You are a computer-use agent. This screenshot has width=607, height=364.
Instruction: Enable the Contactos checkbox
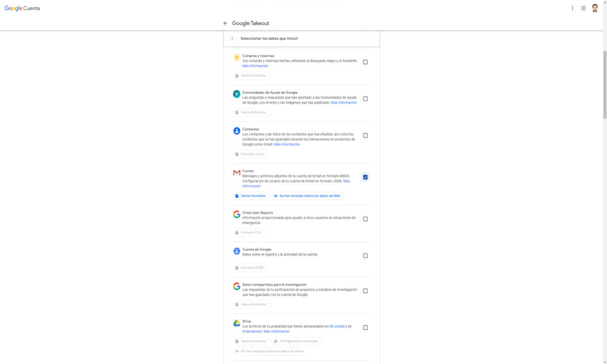pos(365,135)
